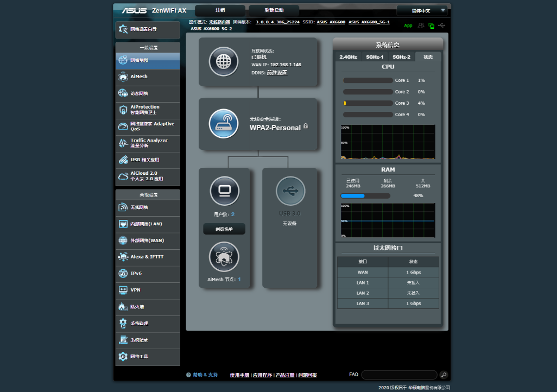
Task: Click the Reboot button
Action: click(x=274, y=10)
